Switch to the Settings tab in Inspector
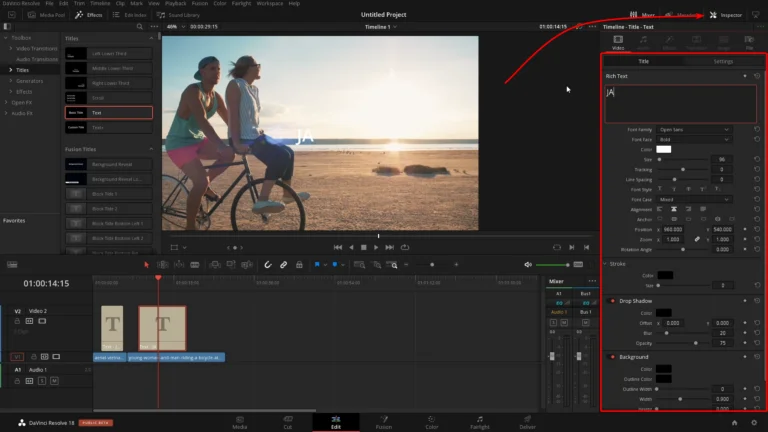The height and width of the screenshot is (432, 768). point(723,61)
